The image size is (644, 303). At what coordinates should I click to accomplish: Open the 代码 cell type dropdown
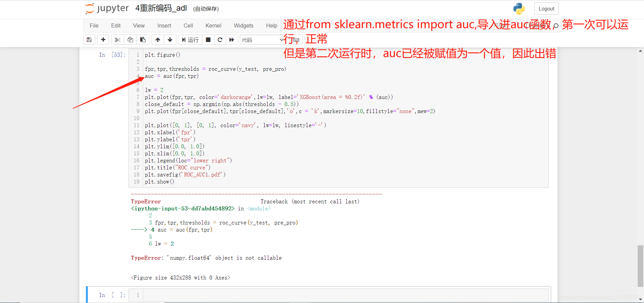(263, 40)
